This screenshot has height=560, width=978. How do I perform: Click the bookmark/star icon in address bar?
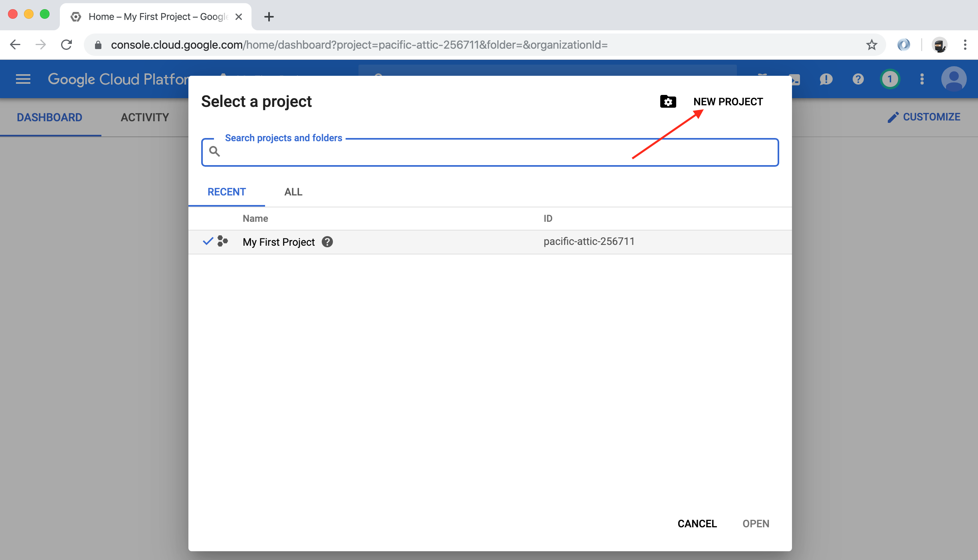(873, 45)
